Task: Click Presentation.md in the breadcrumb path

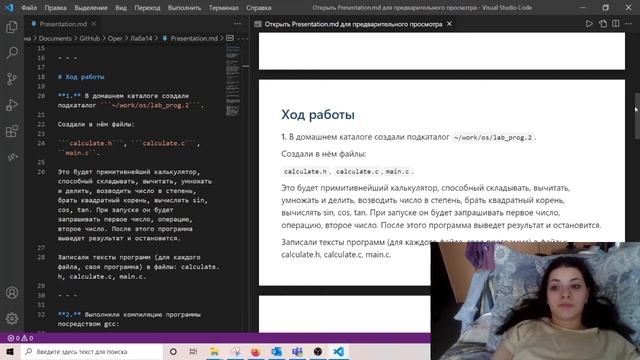Action: pos(194,38)
